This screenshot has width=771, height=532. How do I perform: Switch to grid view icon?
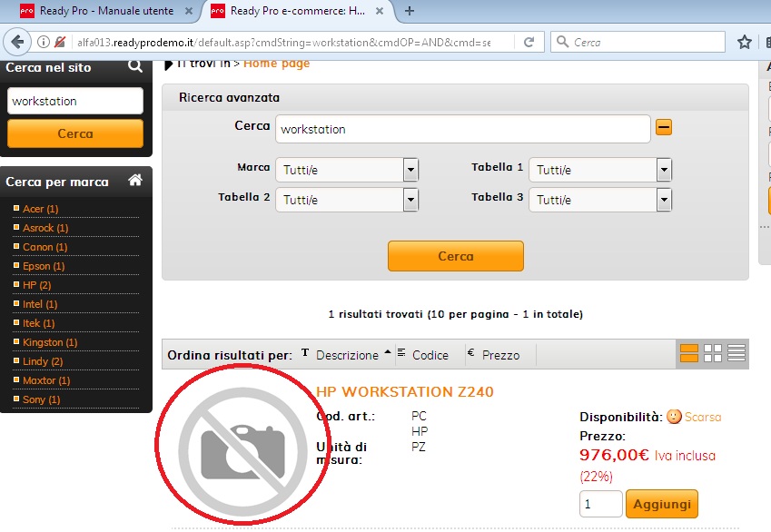(x=713, y=353)
